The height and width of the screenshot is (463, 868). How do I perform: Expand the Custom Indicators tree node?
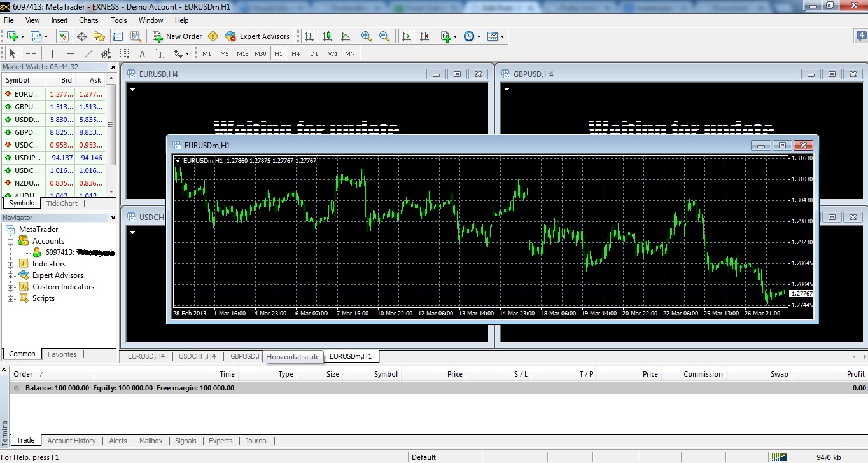tap(11, 287)
